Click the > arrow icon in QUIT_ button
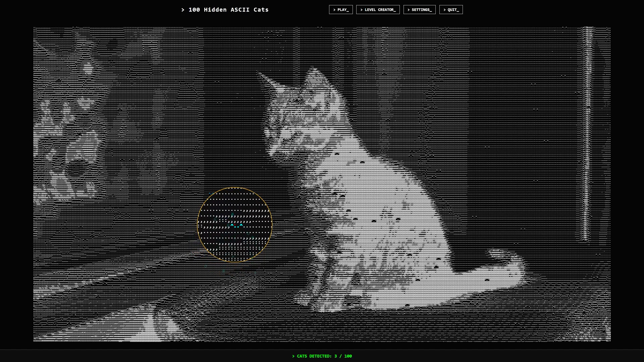Image resolution: width=644 pixels, height=362 pixels. coord(445,10)
